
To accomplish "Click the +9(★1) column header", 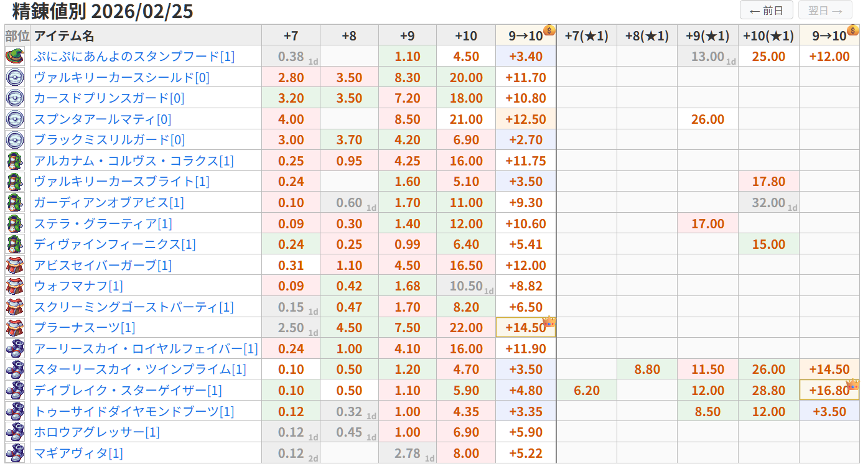I will [707, 36].
